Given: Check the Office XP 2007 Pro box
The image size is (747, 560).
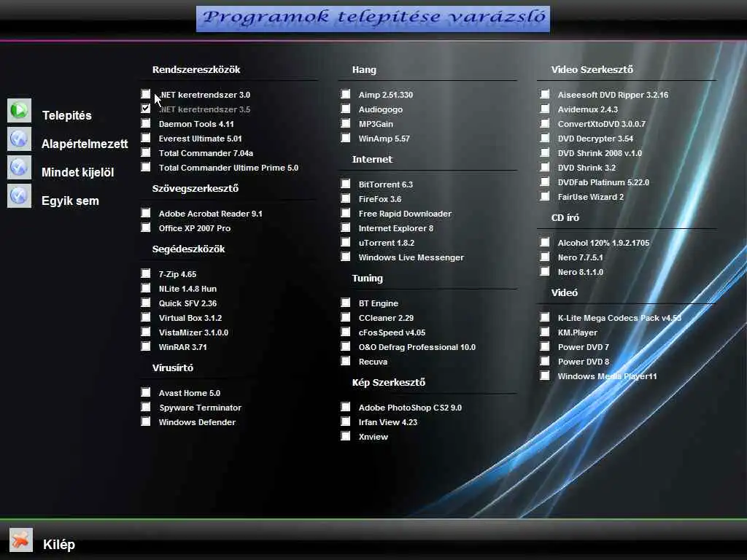Looking at the screenshot, I should 146,227.
